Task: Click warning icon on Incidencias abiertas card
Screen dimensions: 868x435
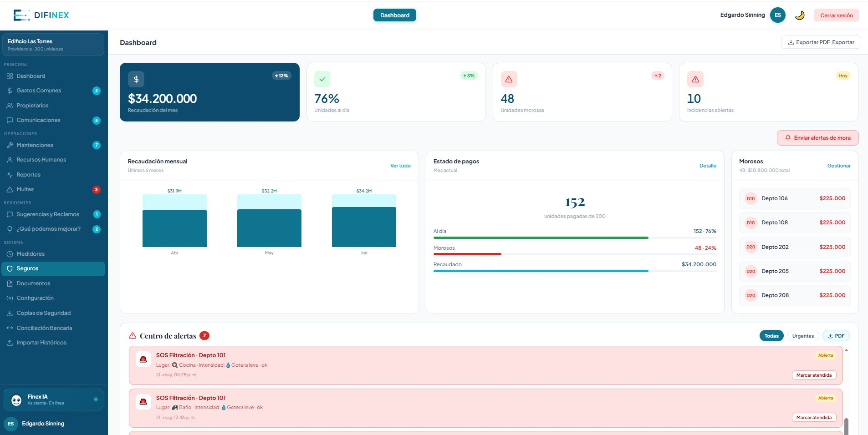Action: point(695,79)
